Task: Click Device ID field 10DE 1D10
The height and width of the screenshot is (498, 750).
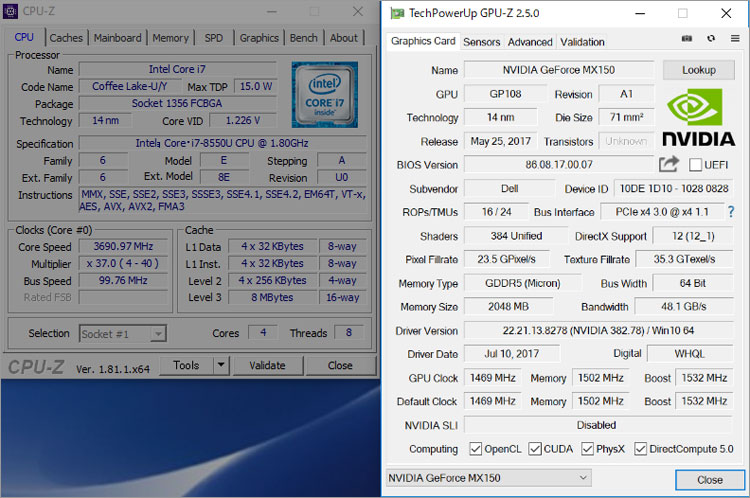Action: click(673, 188)
